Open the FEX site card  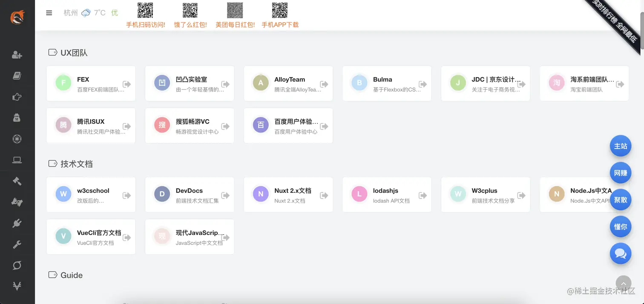click(91, 83)
